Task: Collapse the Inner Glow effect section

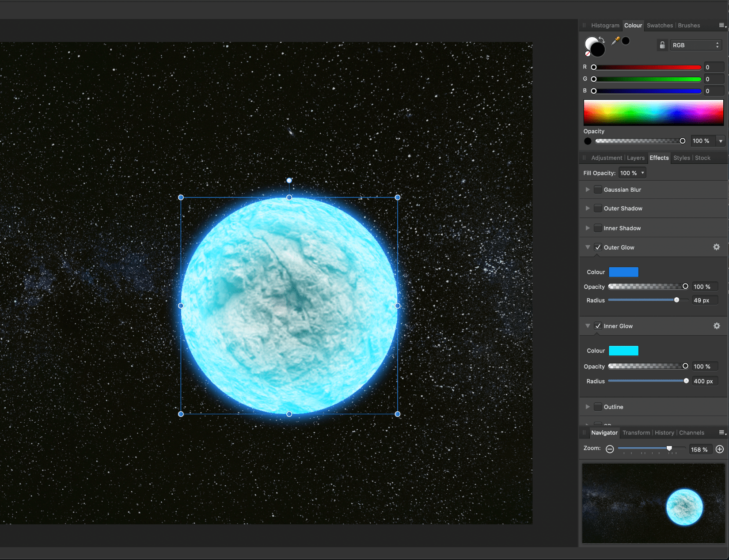Action: click(588, 326)
